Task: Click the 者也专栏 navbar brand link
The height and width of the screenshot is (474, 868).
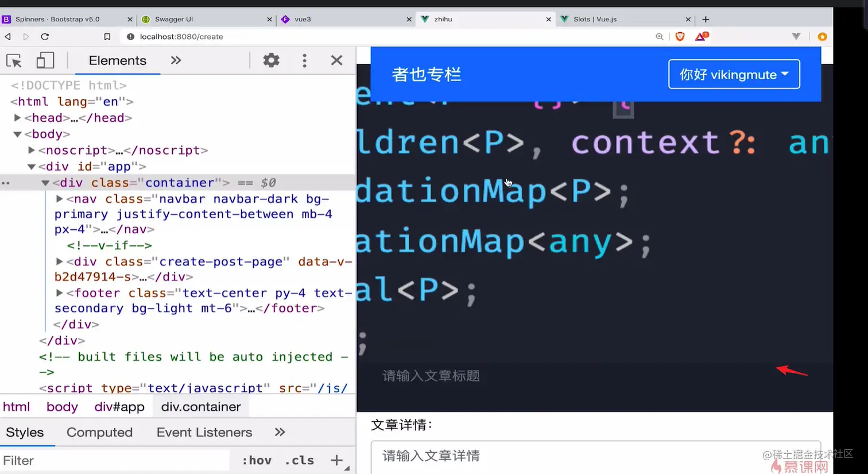Action: 427,74
